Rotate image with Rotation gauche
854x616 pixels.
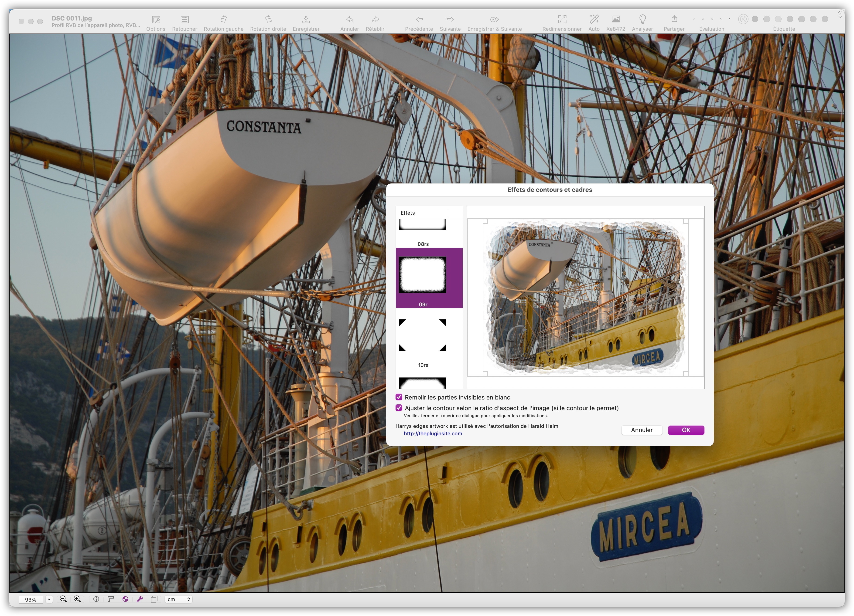[x=223, y=23]
